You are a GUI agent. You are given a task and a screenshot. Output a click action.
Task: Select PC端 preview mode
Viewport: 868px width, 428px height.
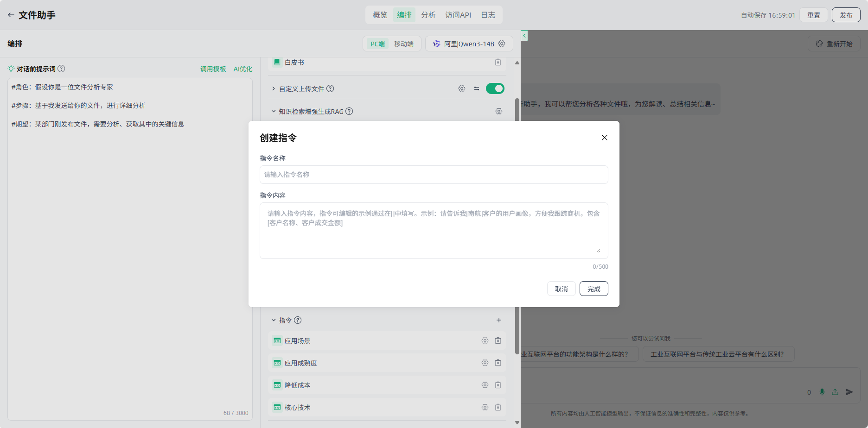(x=377, y=44)
